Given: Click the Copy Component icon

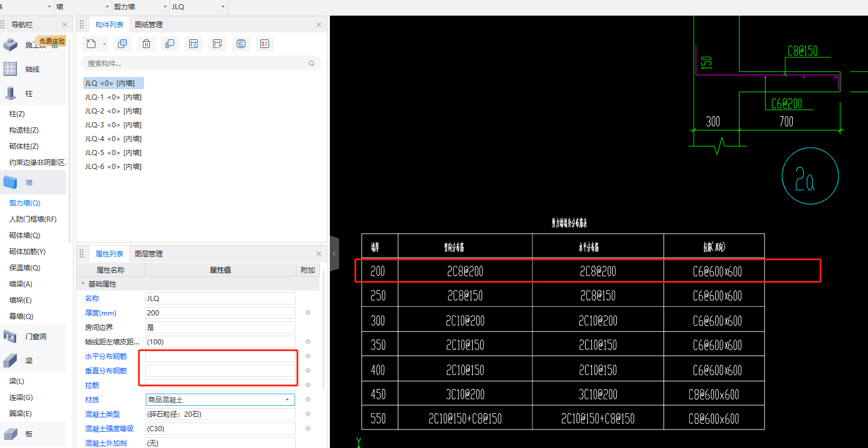Looking at the screenshot, I should click(x=122, y=44).
